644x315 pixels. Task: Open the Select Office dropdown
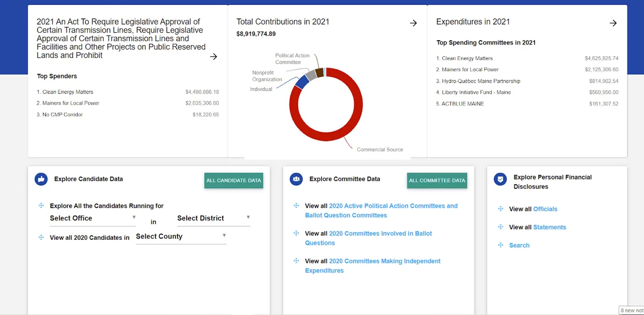click(x=93, y=218)
